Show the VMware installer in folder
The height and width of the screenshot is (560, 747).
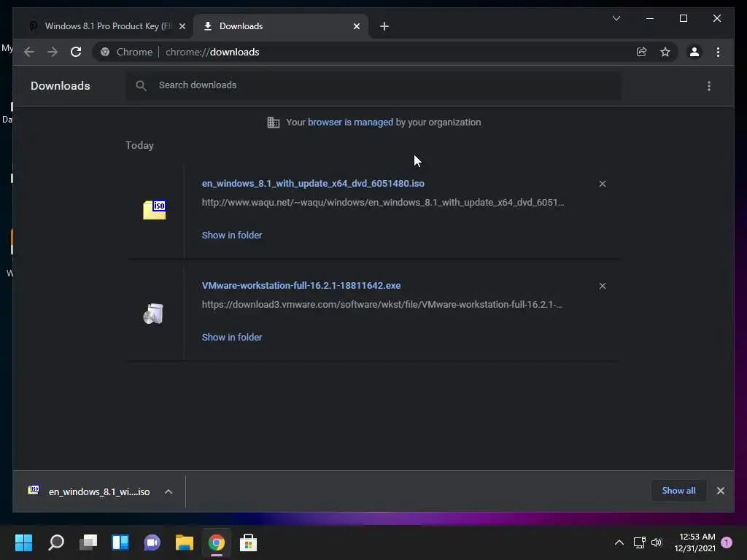232,337
